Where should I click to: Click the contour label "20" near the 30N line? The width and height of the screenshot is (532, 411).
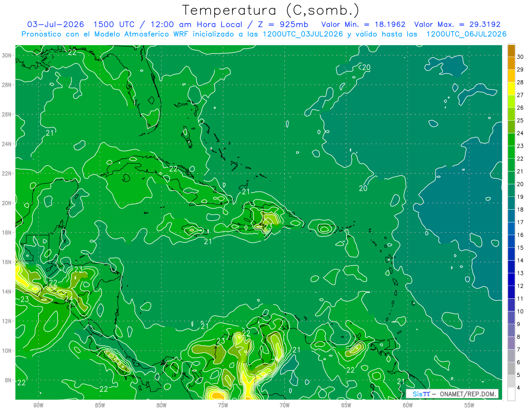tap(366, 67)
